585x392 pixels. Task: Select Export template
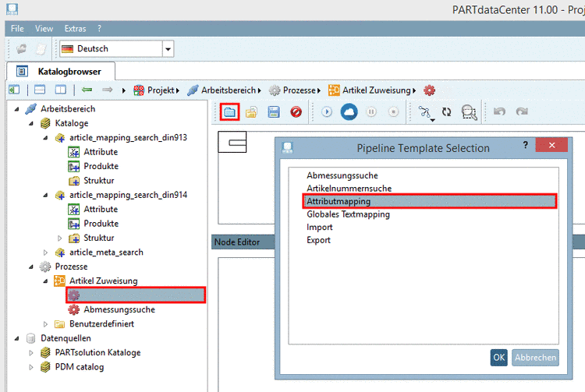pos(318,240)
